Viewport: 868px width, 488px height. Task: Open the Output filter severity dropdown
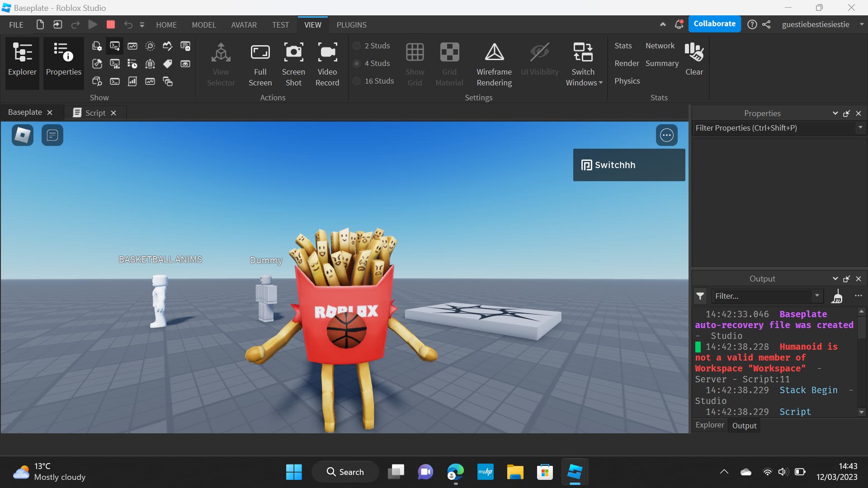pyautogui.click(x=700, y=296)
